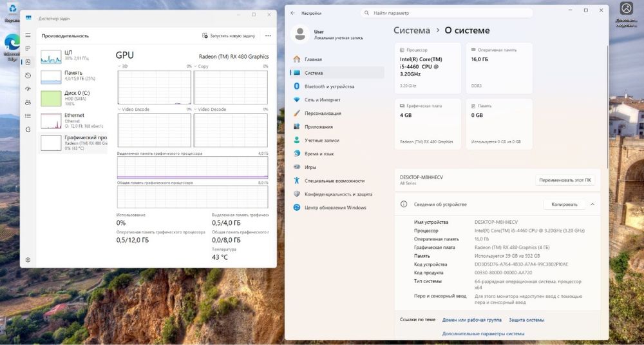The image size is (644, 345).
Task: Open Специальные возможности settings section
Action: [x=337, y=181]
